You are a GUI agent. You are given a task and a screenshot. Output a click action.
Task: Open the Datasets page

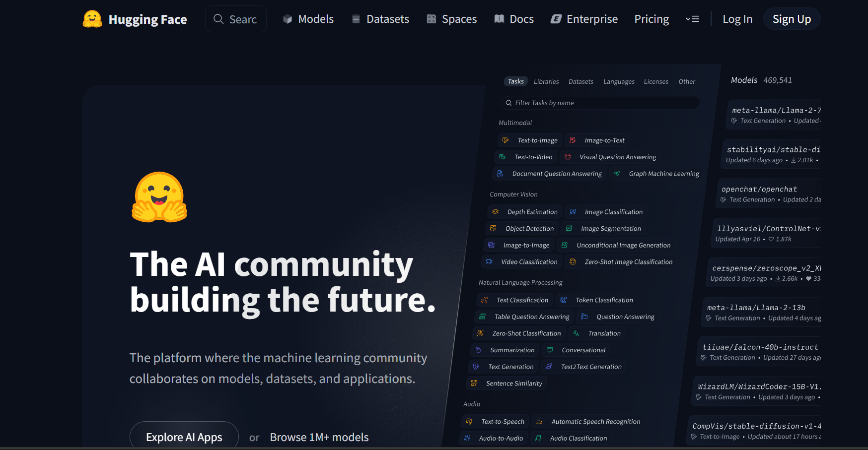[380, 19]
